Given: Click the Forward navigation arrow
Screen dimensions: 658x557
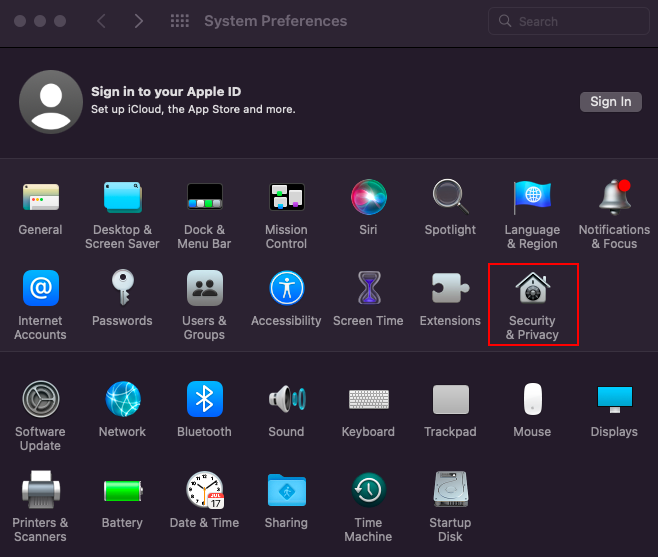Looking at the screenshot, I should [138, 21].
